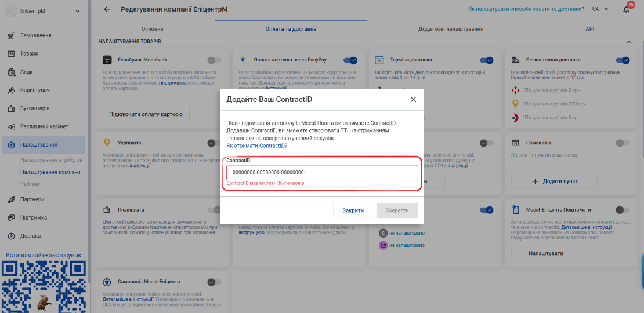Image resolution: width=644 pixels, height=313 pixels.
Task: Open the Як отримати ContractID? link
Action: pos(256,145)
